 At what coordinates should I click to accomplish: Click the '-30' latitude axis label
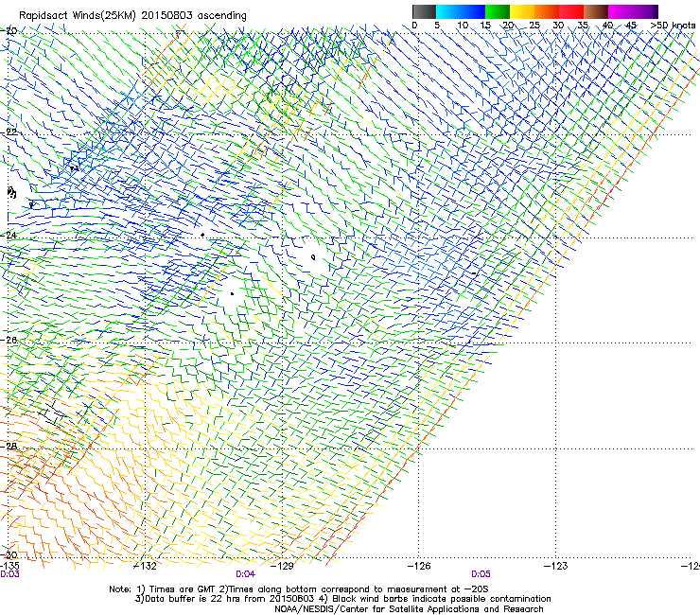click(x=9, y=555)
